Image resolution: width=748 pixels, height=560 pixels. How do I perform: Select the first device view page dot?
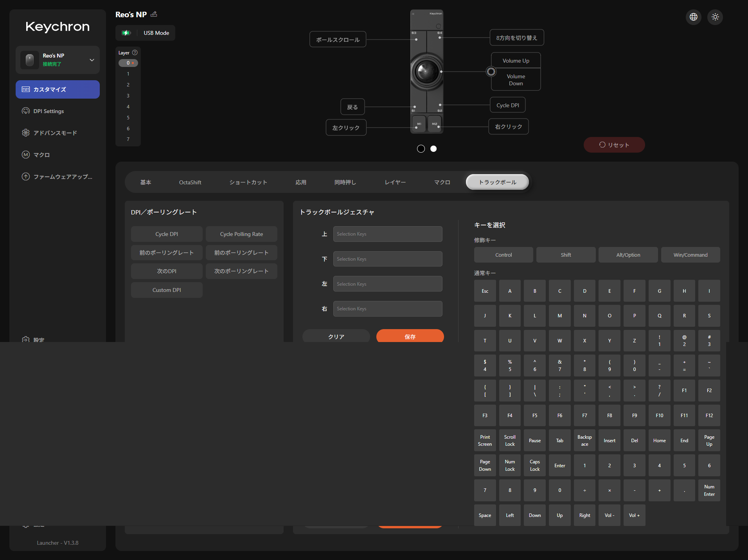point(421,149)
